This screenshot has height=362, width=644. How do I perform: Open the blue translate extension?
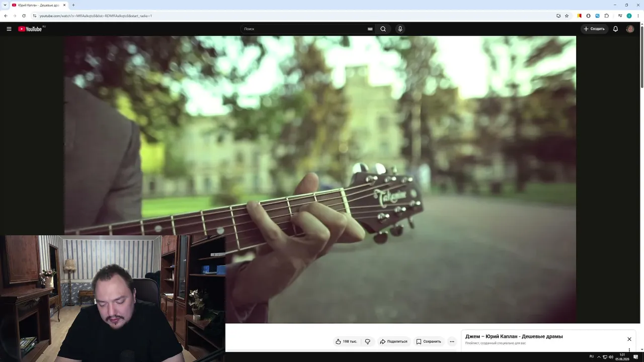coord(597,16)
